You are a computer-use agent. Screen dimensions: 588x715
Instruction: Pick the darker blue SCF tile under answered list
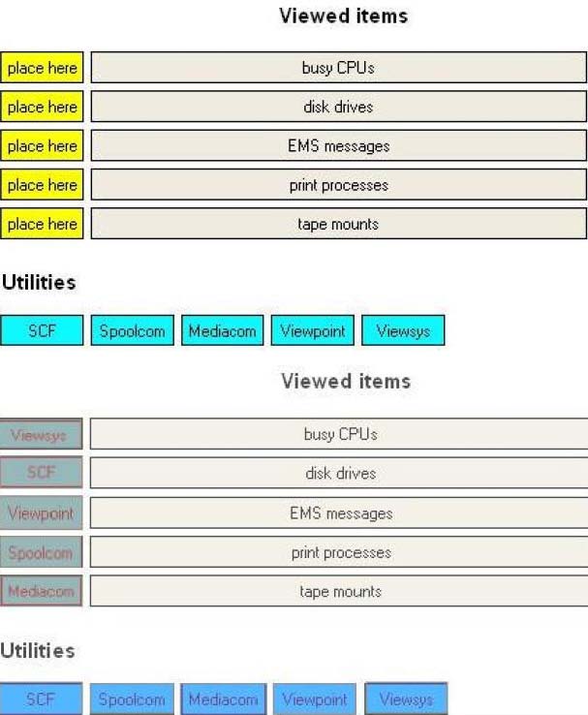click(41, 699)
